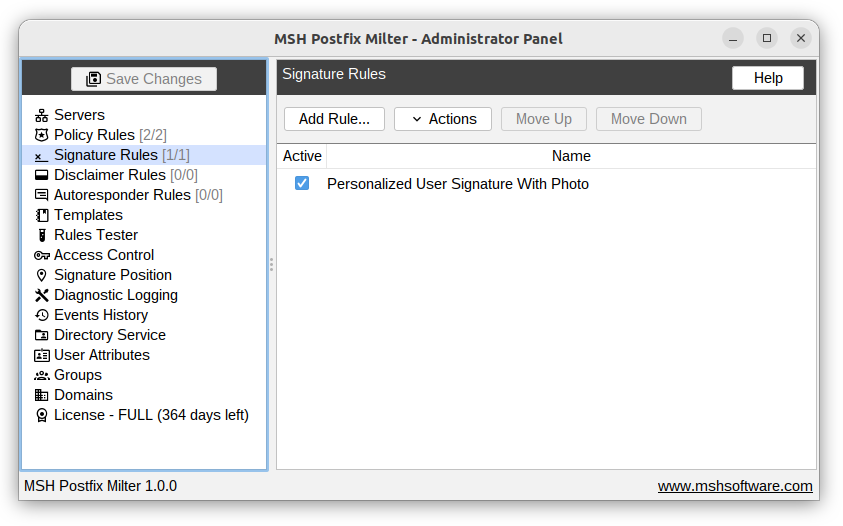
Task: Select the Personalized User Signature With Photo rule
Action: 458,184
